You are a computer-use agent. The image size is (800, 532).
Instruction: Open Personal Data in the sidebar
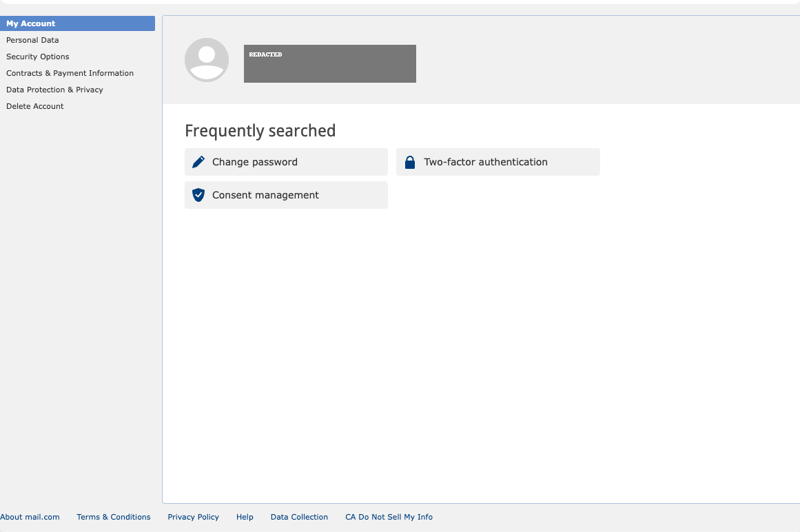(x=32, y=40)
